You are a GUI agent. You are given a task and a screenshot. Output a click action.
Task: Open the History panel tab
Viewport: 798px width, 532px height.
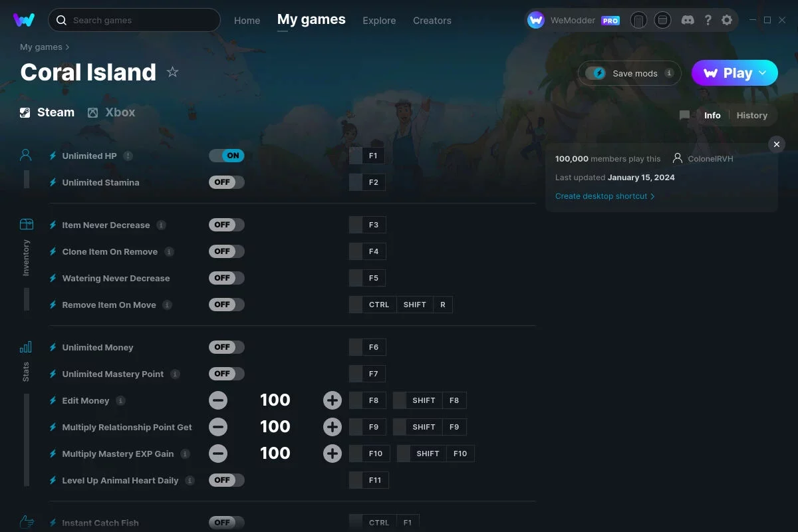coord(752,115)
